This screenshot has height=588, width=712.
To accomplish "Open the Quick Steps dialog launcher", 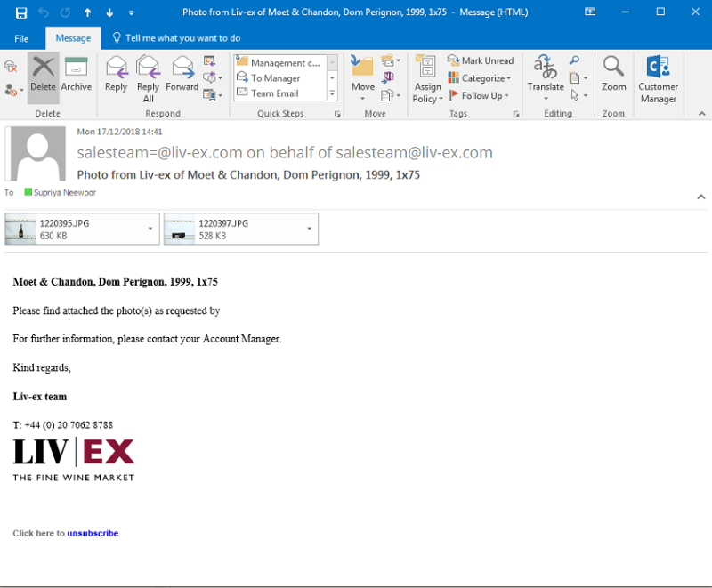I will click(x=337, y=114).
